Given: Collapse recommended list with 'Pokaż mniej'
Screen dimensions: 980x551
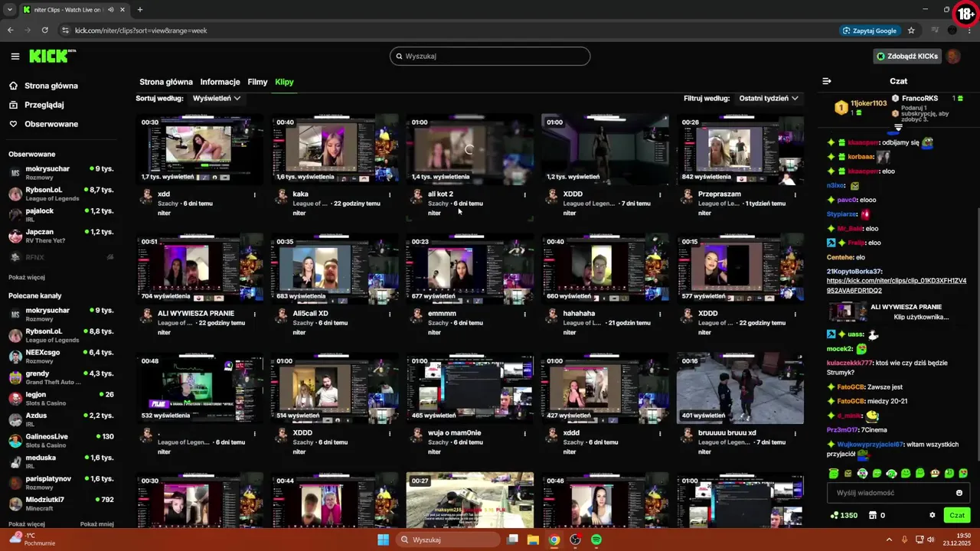Looking at the screenshot, I should 97,524.
